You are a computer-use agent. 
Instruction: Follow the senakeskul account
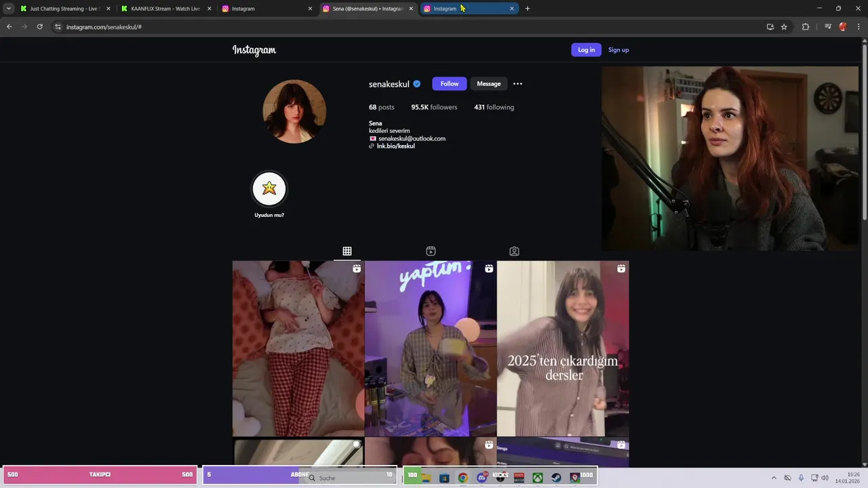pos(450,84)
